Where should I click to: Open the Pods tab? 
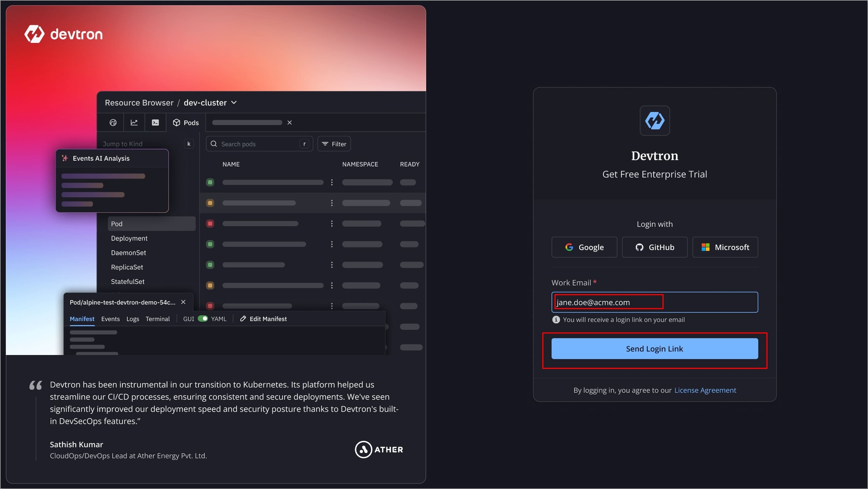(186, 123)
